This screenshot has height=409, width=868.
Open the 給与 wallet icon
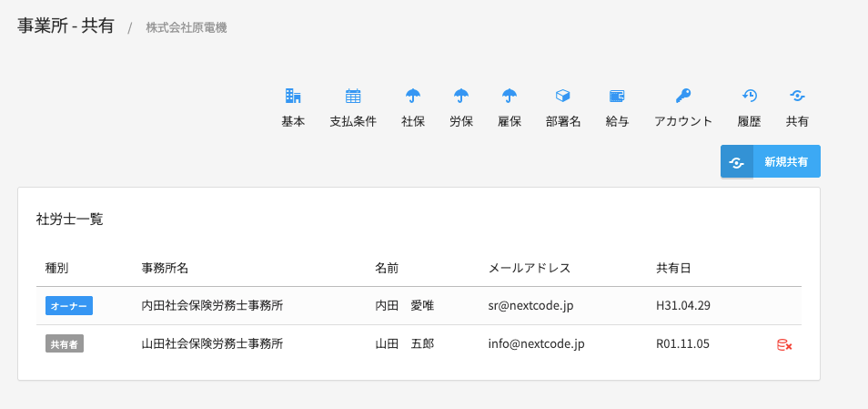pyautogui.click(x=617, y=96)
